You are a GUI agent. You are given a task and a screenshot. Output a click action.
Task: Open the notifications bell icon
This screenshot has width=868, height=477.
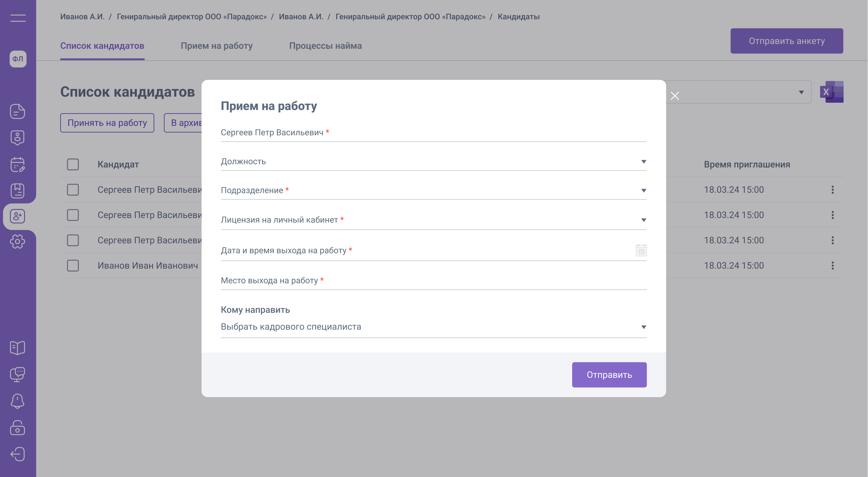[17, 401]
